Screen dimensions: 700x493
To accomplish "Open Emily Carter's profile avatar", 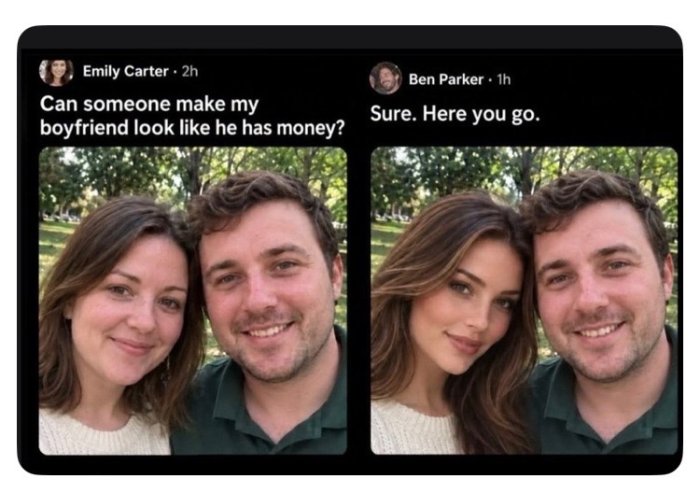I will pyautogui.click(x=56, y=72).
